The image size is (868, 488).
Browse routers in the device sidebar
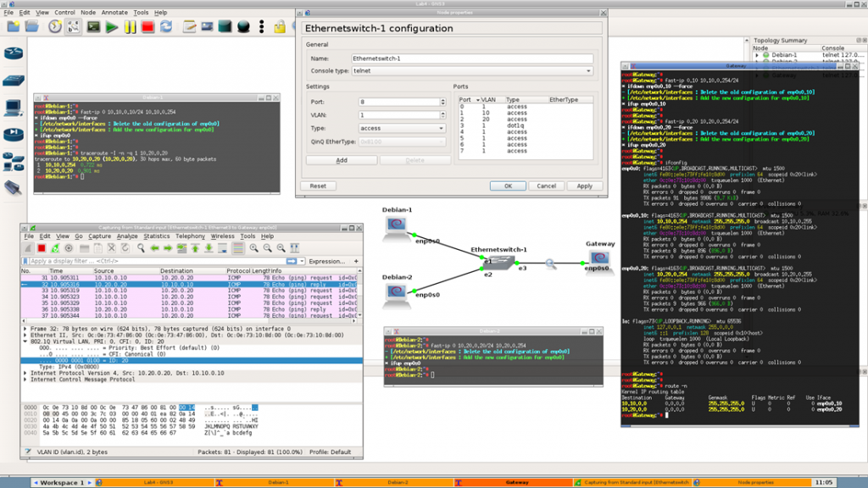pyautogui.click(x=13, y=53)
